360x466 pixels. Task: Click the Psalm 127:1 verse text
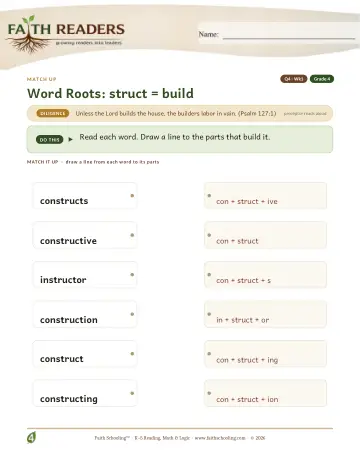(x=176, y=113)
